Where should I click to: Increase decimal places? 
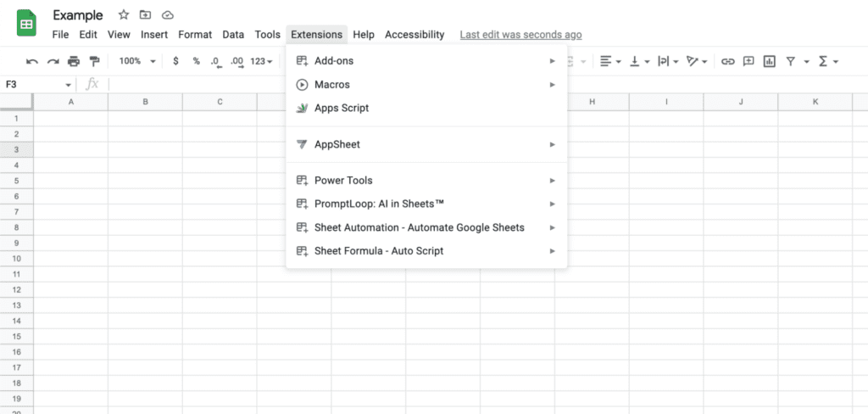237,62
